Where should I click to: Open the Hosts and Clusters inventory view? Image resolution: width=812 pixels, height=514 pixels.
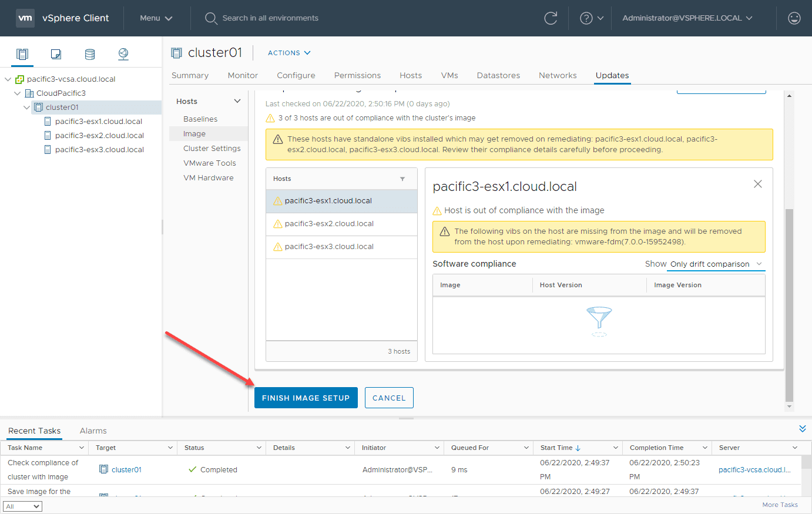point(22,53)
